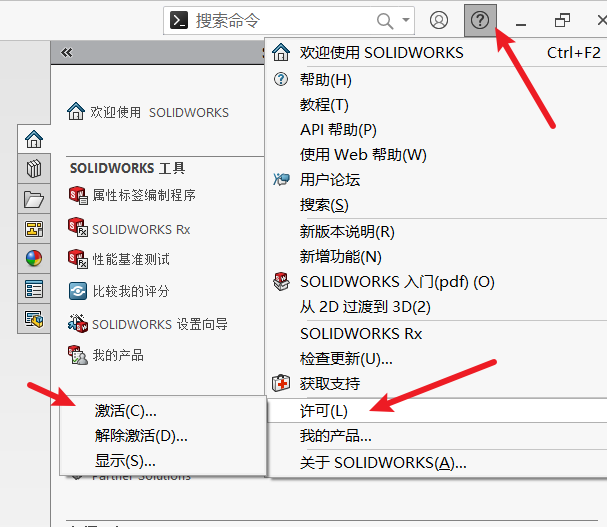This screenshot has width=607, height=527.
Task: Select 获取支持 menu item
Action: coord(436,384)
